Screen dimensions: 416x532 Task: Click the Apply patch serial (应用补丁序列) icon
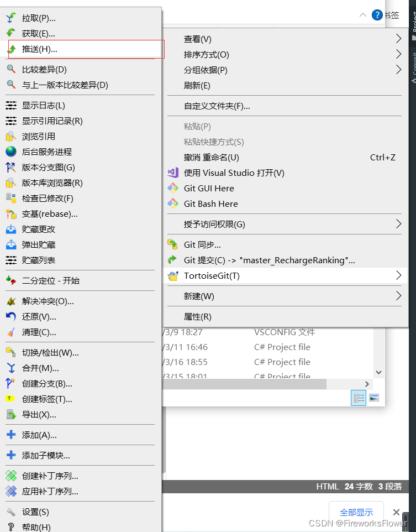pyautogui.click(x=11, y=491)
